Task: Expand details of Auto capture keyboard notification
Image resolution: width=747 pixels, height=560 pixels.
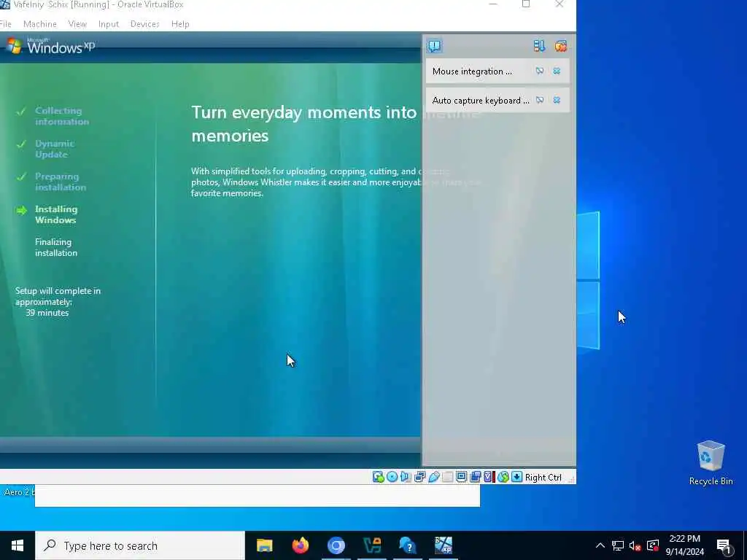Action: click(x=539, y=100)
